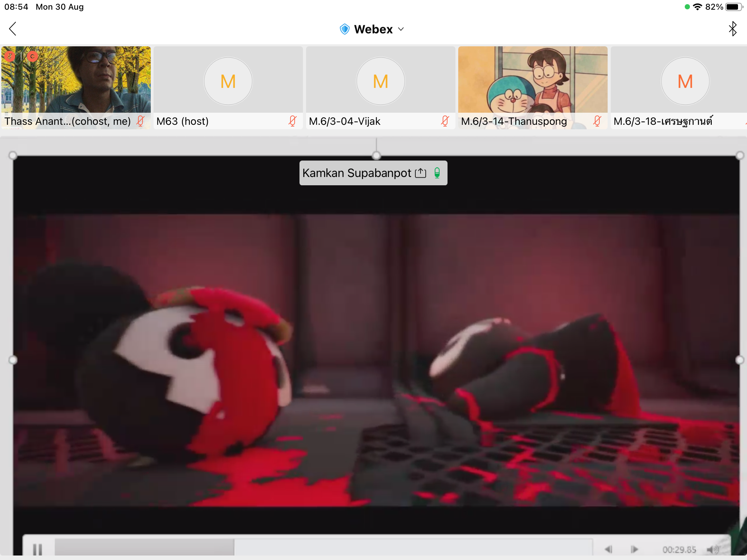747x560 pixels.
Task: Select M63 host participant tile
Action: (228, 88)
